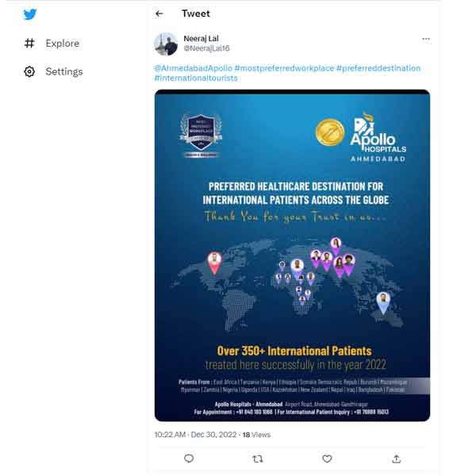The height and width of the screenshot is (476, 476).
Task: Share the tweet using the upload icon
Action: click(x=396, y=459)
